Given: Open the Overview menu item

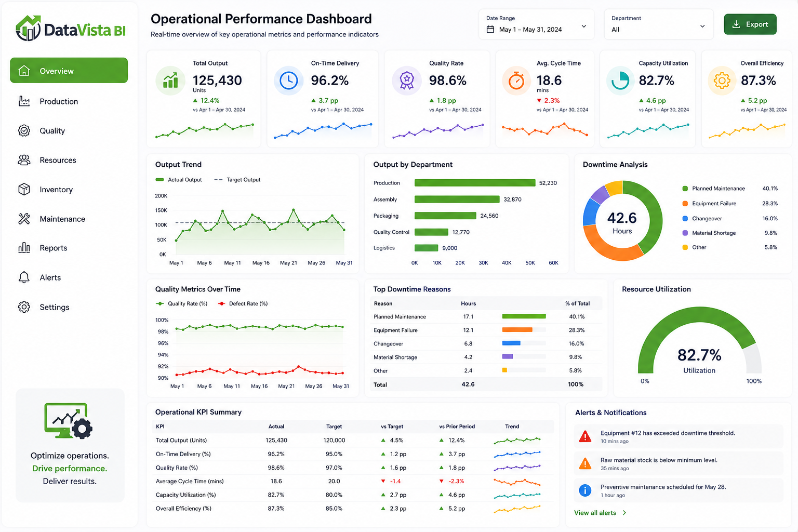Looking at the screenshot, I should (x=69, y=71).
